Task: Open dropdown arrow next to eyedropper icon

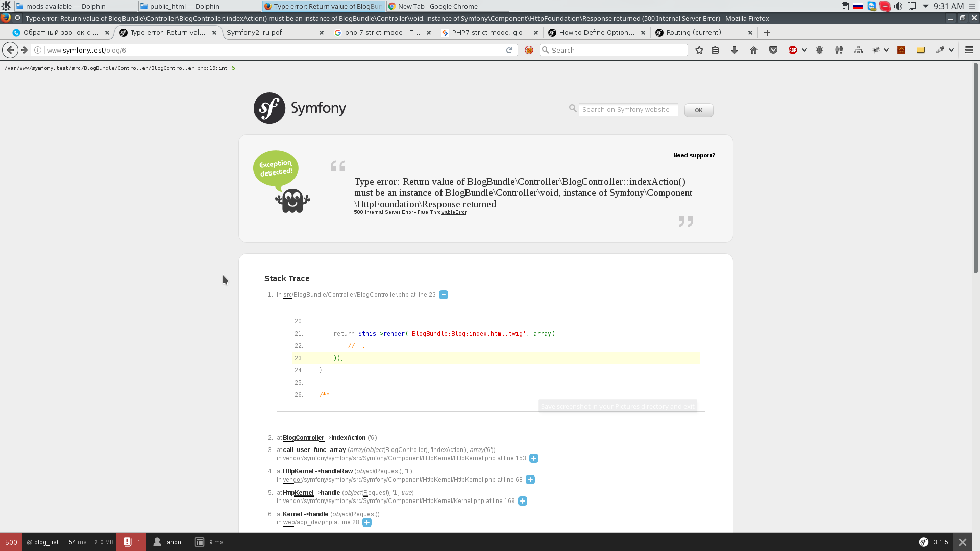Action: pos(951,50)
